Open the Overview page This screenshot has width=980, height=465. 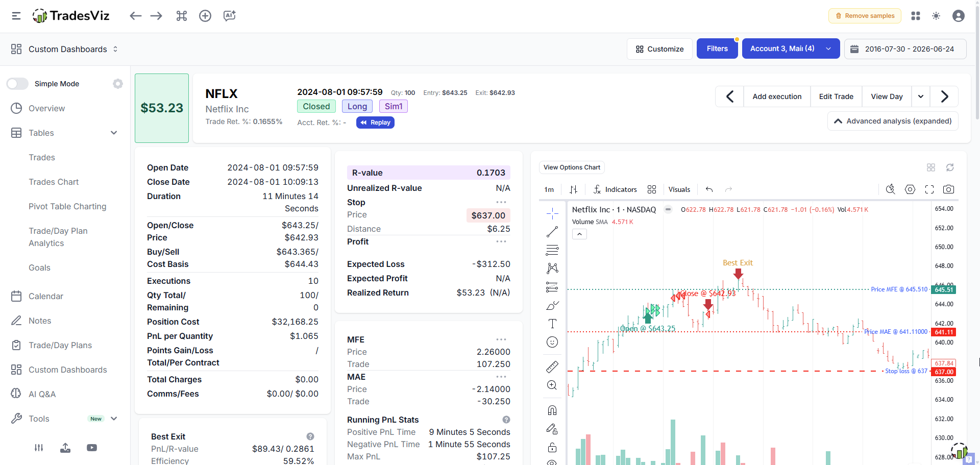pyautogui.click(x=46, y=108)
